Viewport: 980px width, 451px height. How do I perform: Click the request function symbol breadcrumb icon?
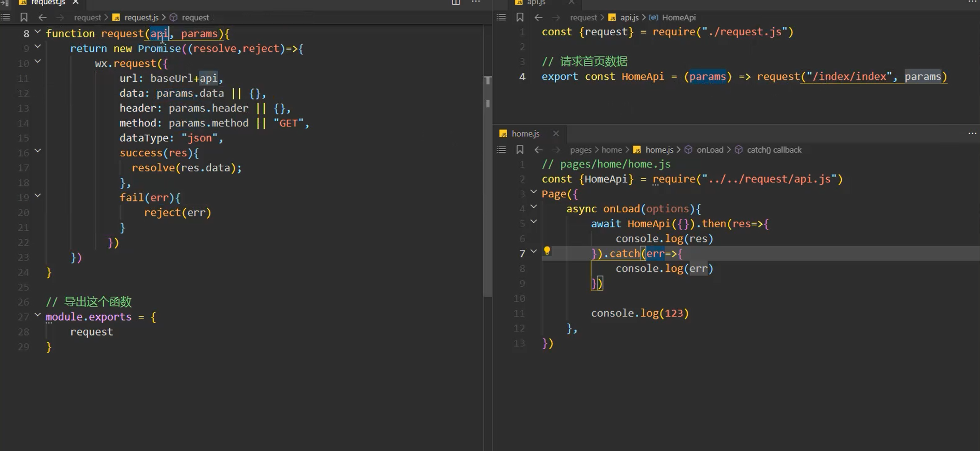click(174, 18)
